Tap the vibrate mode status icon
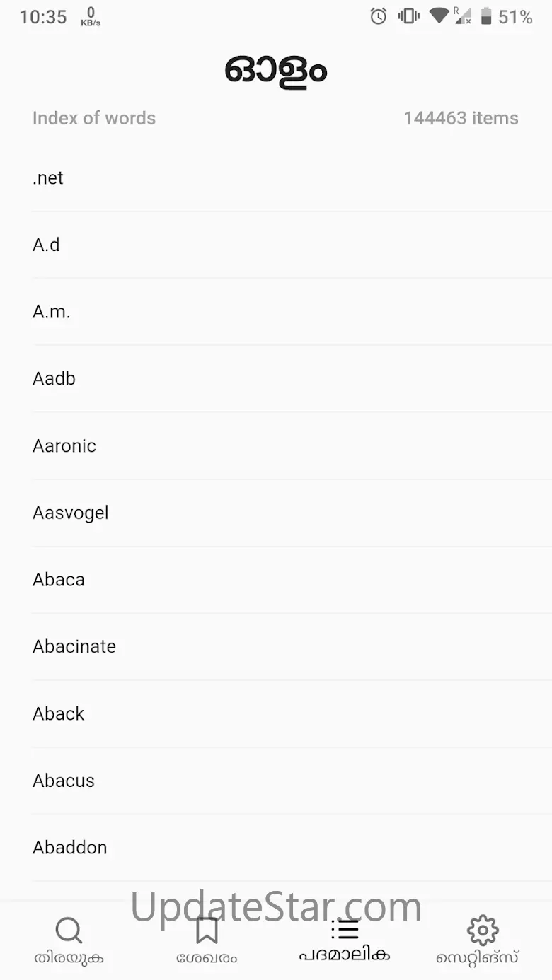 pos(408,16)
